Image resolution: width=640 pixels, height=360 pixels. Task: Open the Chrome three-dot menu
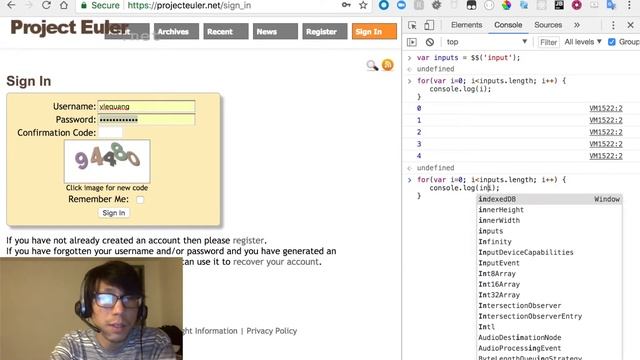pyautogui.click(x=629, y=5)
